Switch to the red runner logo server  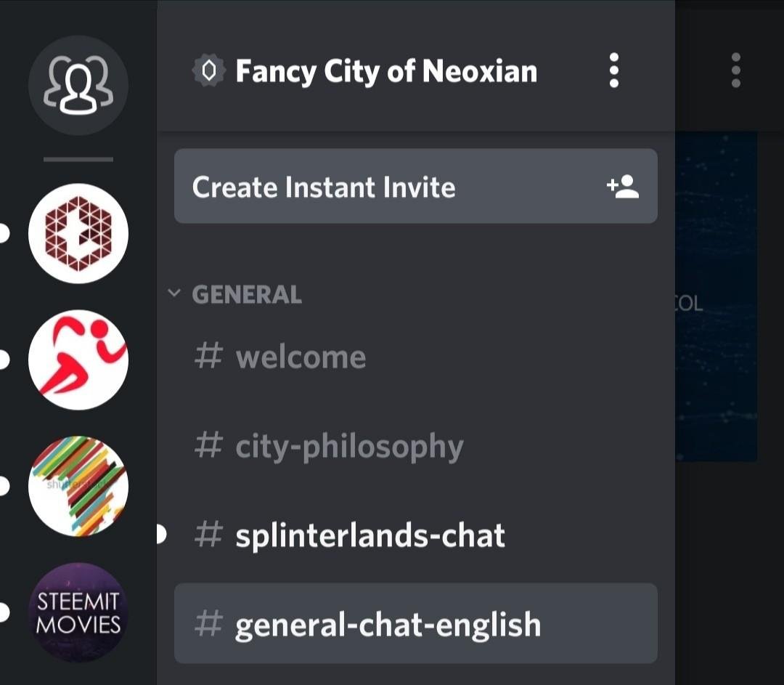78,360
